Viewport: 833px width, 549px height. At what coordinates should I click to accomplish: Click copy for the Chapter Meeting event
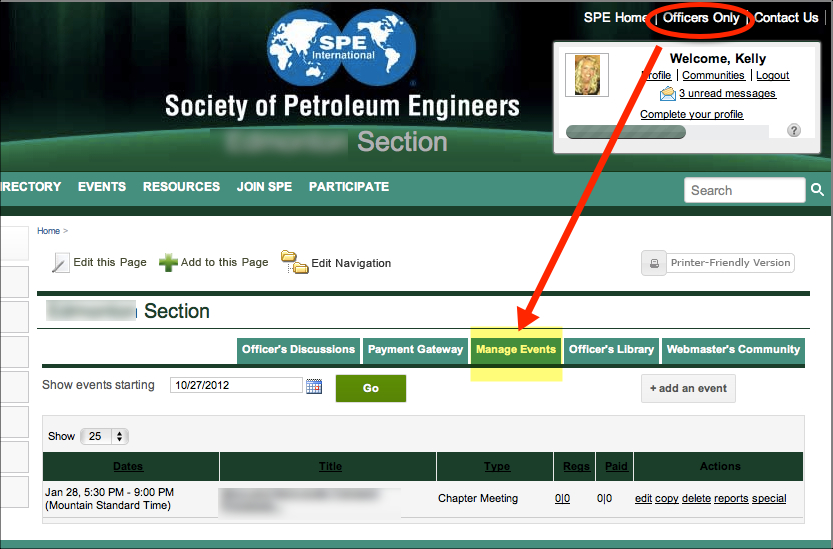coord(666,499)
